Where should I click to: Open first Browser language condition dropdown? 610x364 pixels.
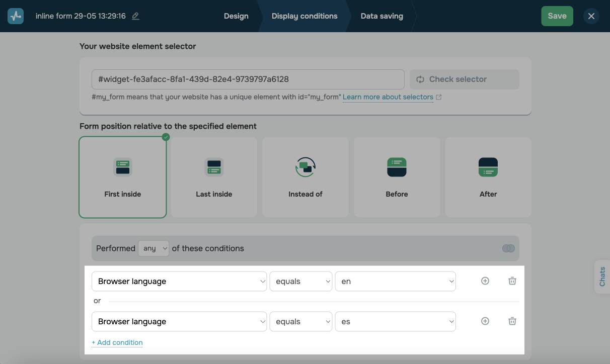coord(179,282)
